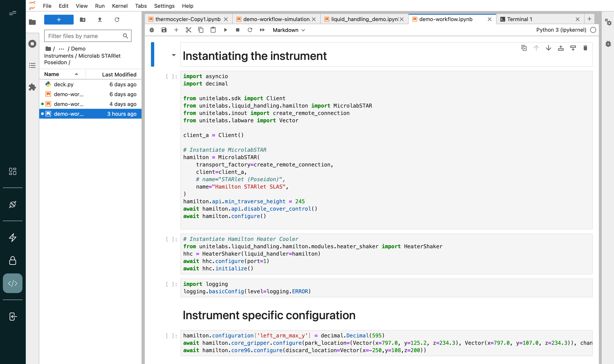
Task: Open running terminals and kernels panel
Action: pos(32,44)
